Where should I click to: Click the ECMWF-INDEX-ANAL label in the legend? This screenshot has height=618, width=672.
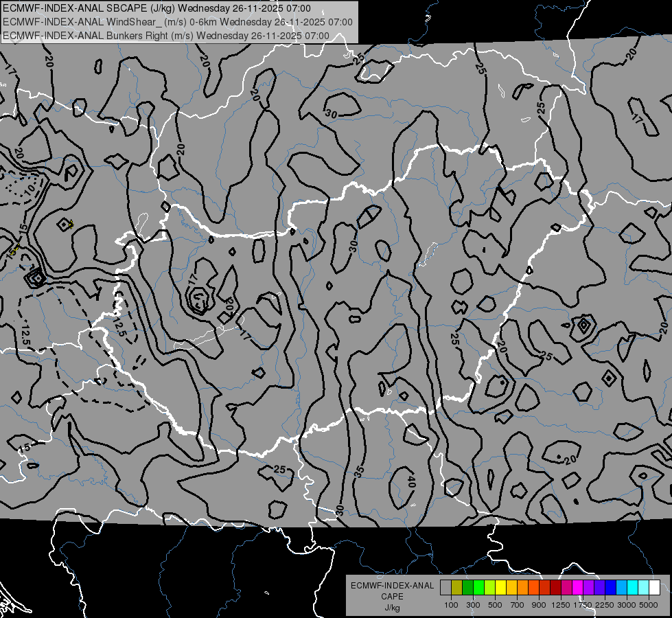(392, 586)
